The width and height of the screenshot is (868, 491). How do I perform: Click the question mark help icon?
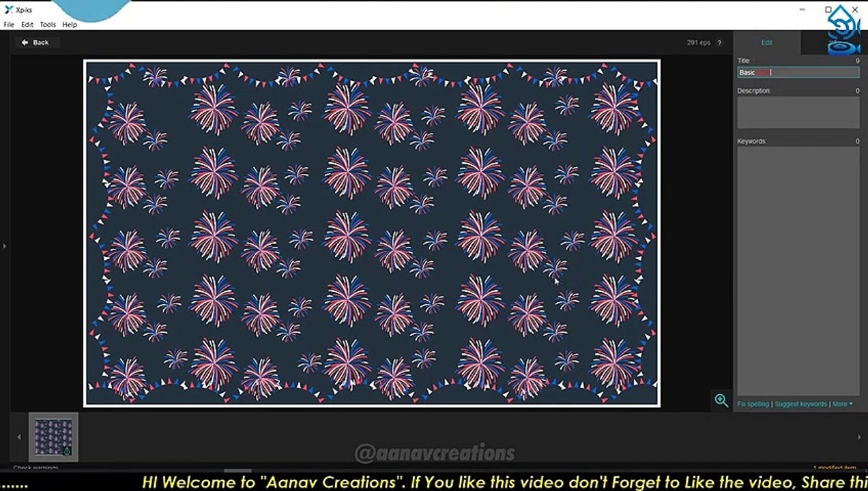[x=719, y=43]
